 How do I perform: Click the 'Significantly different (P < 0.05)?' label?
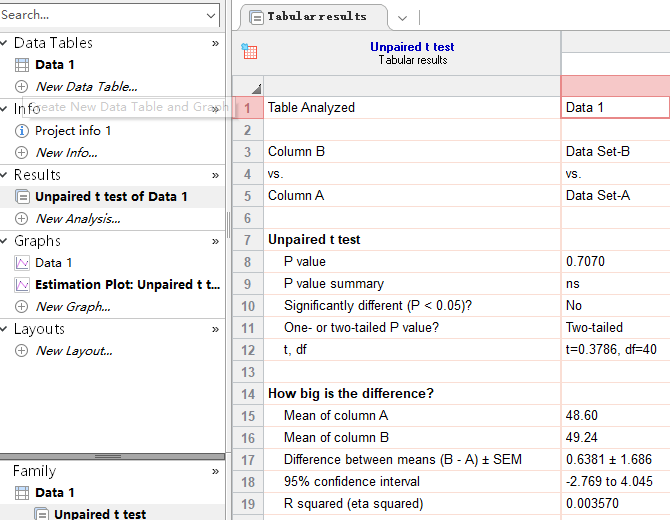point(378,306)
